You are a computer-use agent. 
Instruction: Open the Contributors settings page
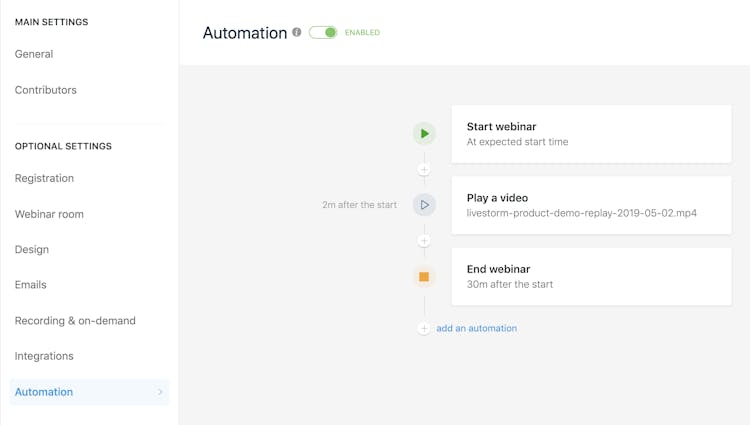[46, 90]
